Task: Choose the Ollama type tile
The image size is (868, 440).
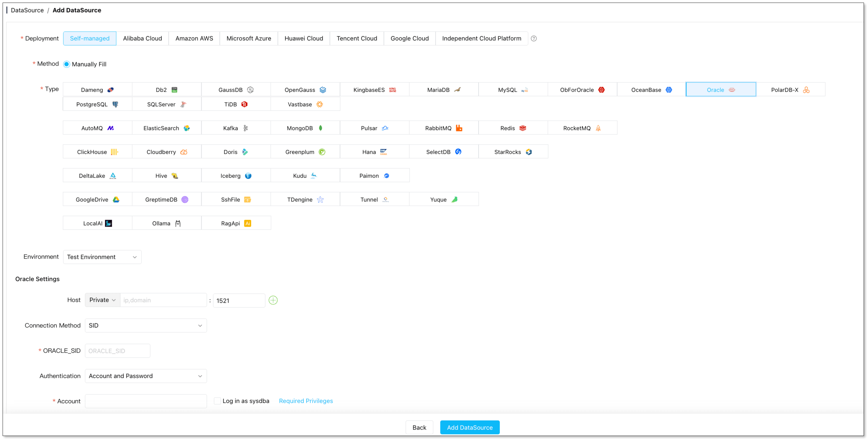Action: [167, 223]
